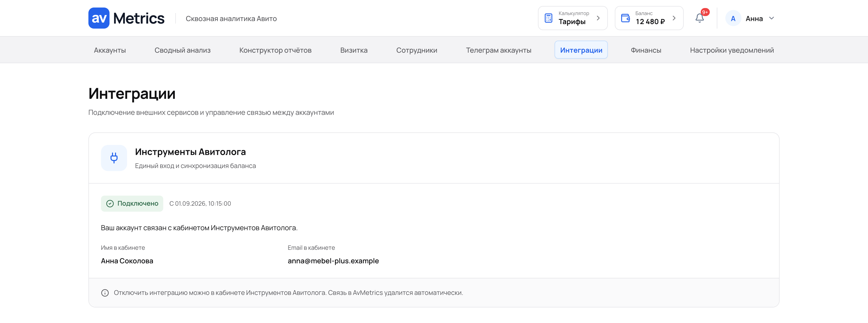This screenshot has height=323, width=868.
Task: Click the calculator icon
Action: pos(548,18)
